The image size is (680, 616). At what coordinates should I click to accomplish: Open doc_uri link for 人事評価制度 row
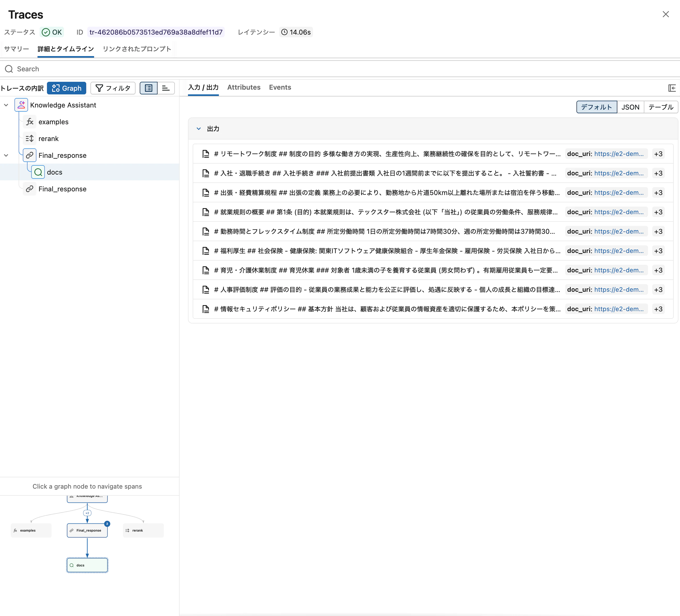coord(619,290)
